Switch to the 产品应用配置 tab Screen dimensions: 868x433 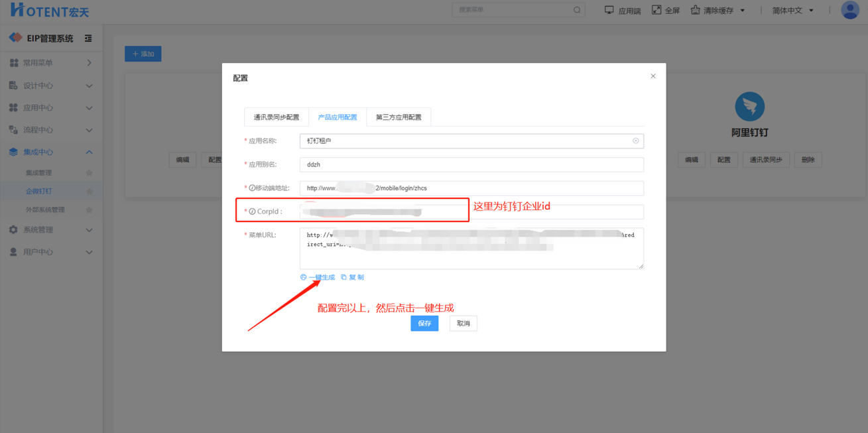point(338,117)
